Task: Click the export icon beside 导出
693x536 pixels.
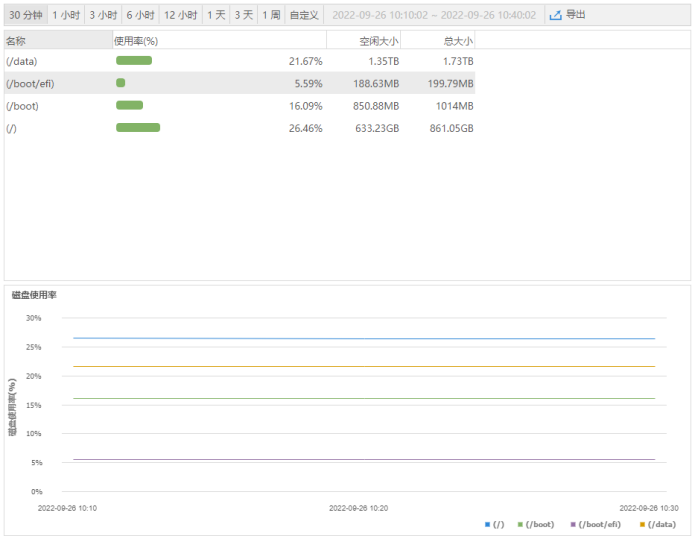Action: coord(555,15)
